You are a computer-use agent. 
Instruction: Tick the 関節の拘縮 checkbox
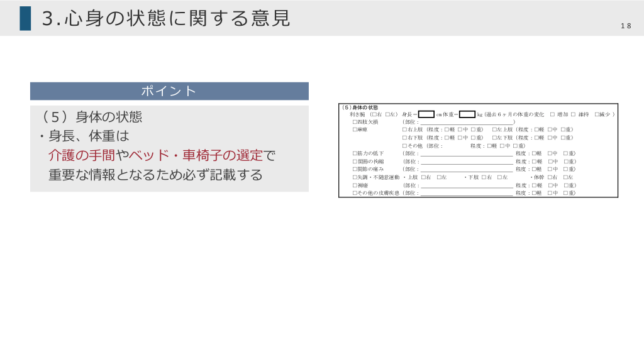pos(355,162)
